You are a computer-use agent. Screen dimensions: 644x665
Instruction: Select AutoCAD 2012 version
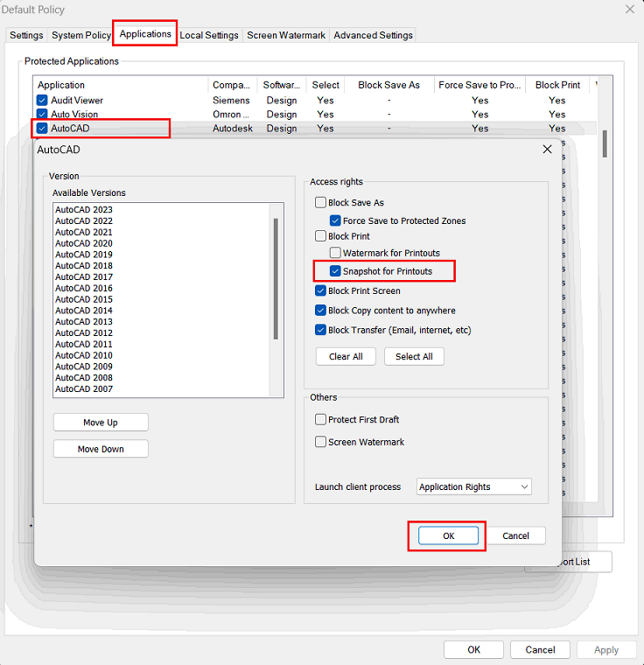pyautogui.click(x=84, y=332)
